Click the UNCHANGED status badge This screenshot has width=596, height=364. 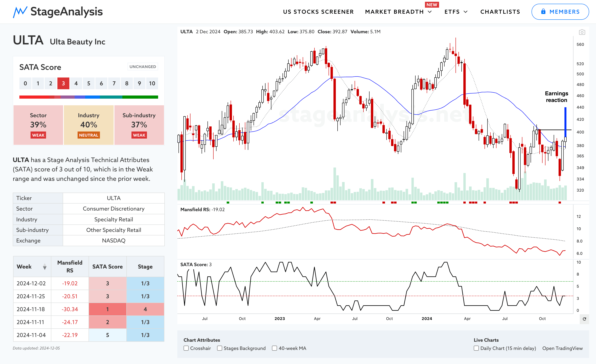(143, 67)
